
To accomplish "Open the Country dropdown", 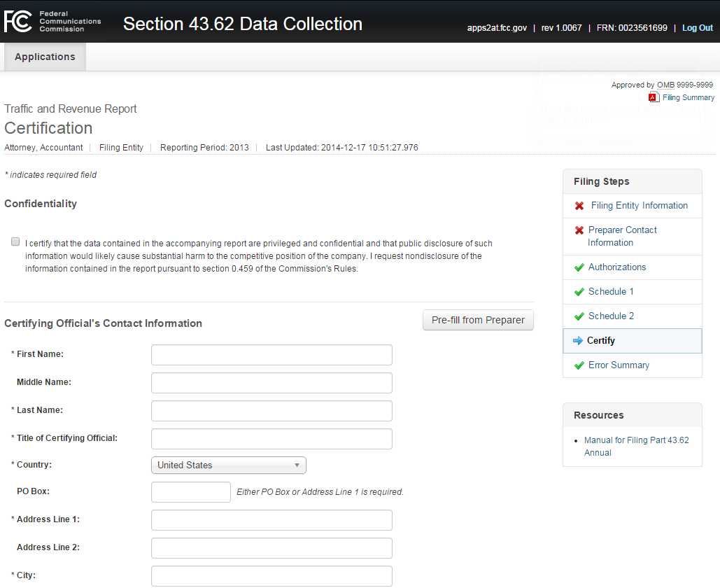I will pos(228,465).
